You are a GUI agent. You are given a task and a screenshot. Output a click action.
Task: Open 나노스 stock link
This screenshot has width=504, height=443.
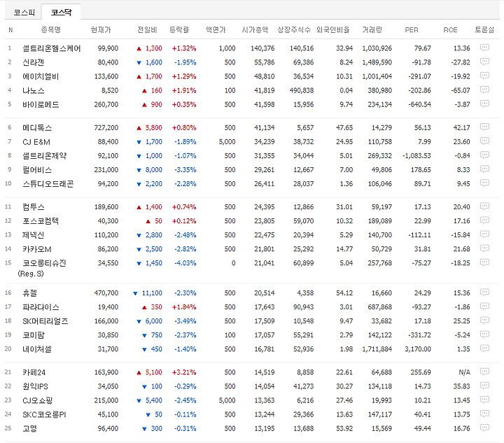(x=33, y=90)
